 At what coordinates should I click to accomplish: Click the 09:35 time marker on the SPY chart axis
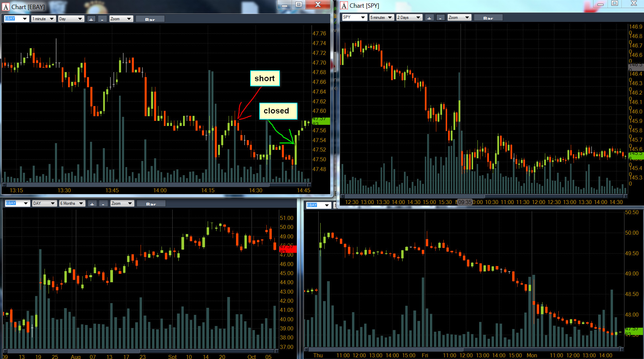point(465,202)
